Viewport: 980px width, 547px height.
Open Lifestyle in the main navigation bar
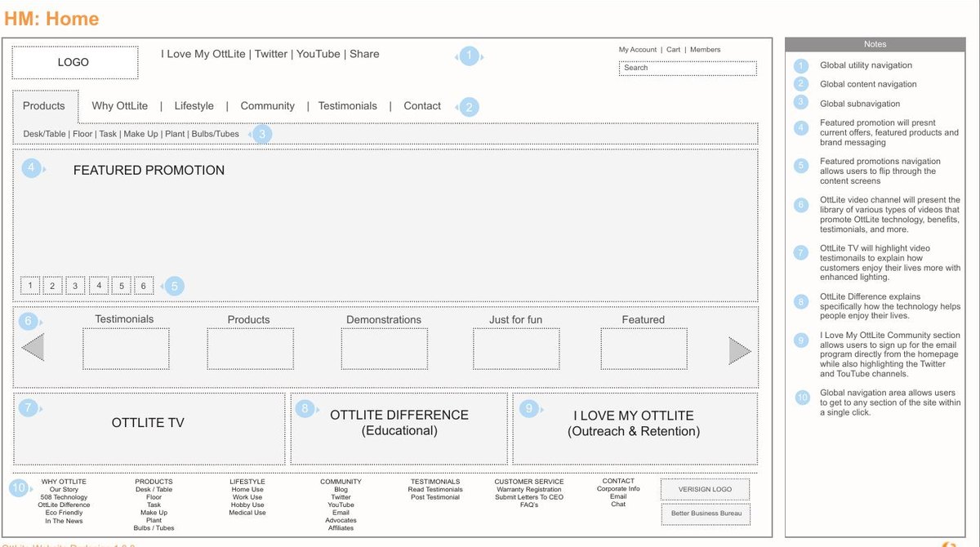tap(194, 106)
